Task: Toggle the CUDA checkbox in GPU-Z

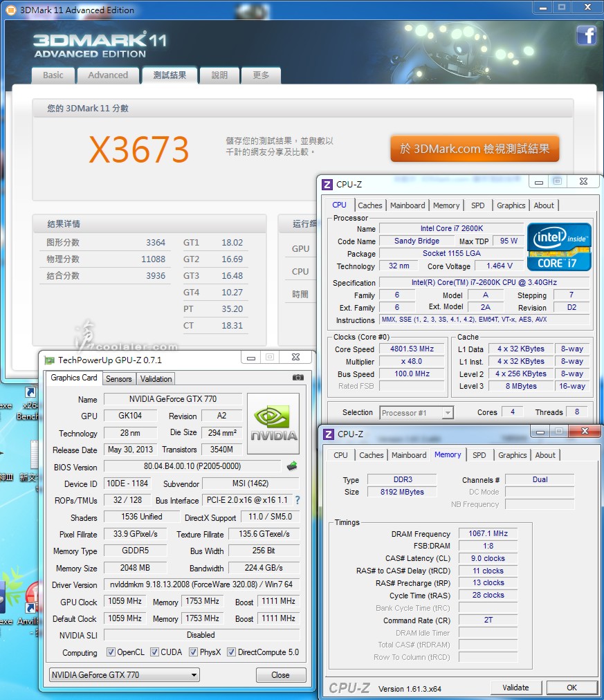Action: pos(154,652)
